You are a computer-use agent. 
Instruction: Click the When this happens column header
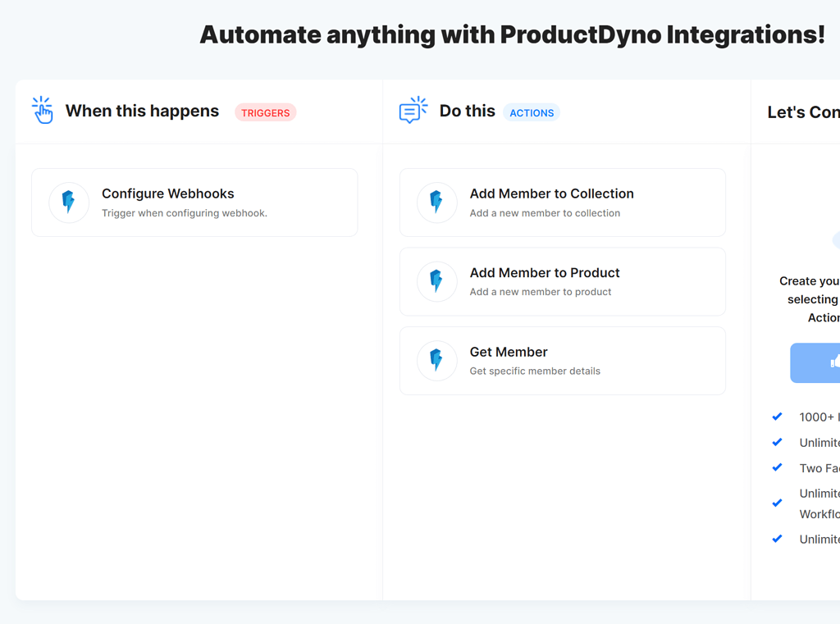142,111
